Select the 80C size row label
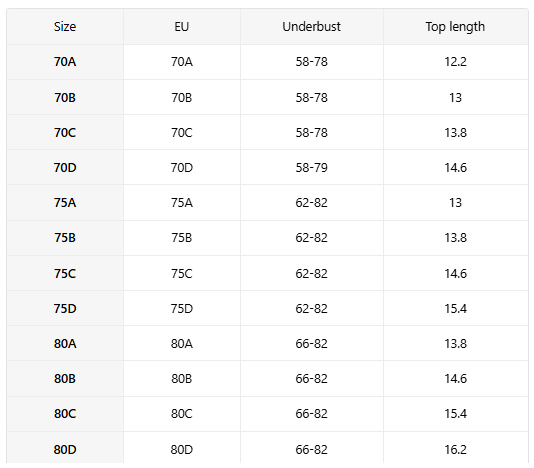Image resolution: width=534 pixels, height=468 pixels. [65, 414]
